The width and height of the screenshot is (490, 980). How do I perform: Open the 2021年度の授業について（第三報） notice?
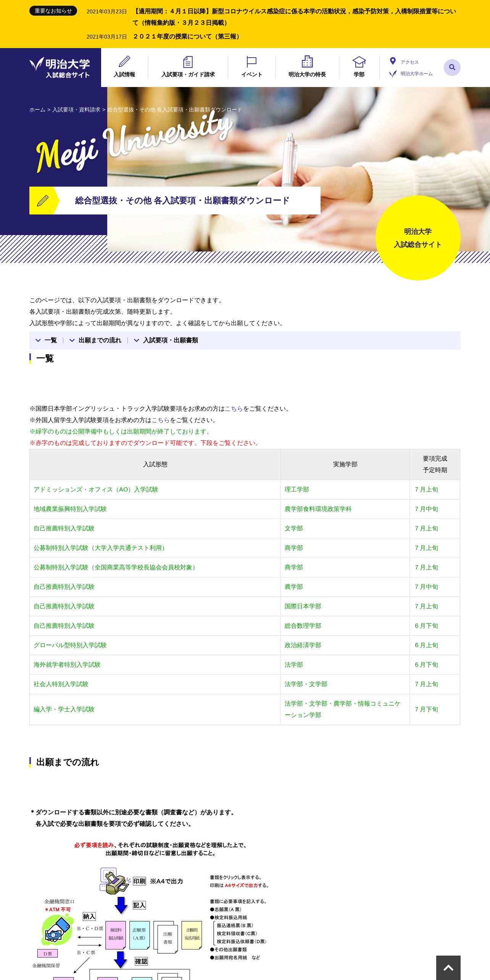[187, 37]
